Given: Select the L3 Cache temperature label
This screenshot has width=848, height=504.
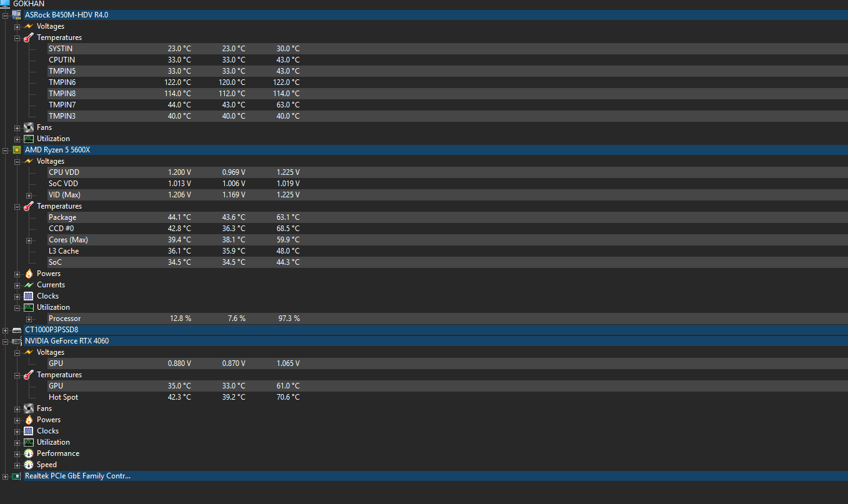Looking at the screenshot, I should 64,251.
